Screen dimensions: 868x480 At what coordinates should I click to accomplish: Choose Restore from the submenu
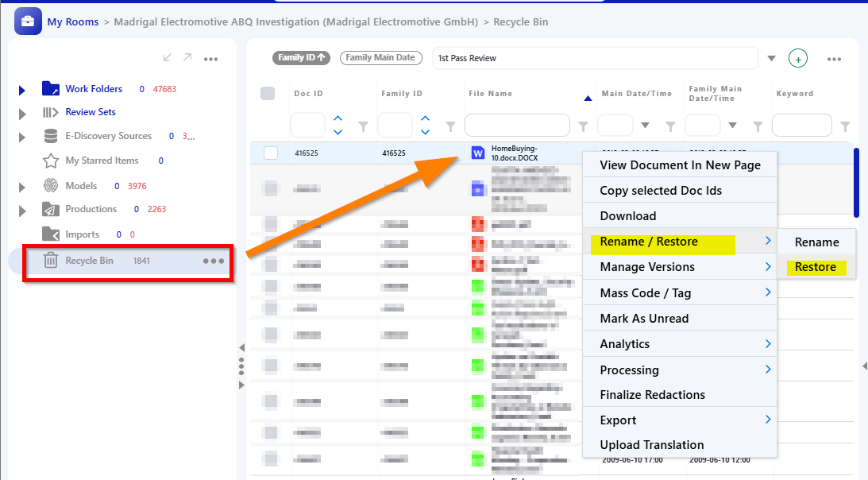tap(816, 266)
